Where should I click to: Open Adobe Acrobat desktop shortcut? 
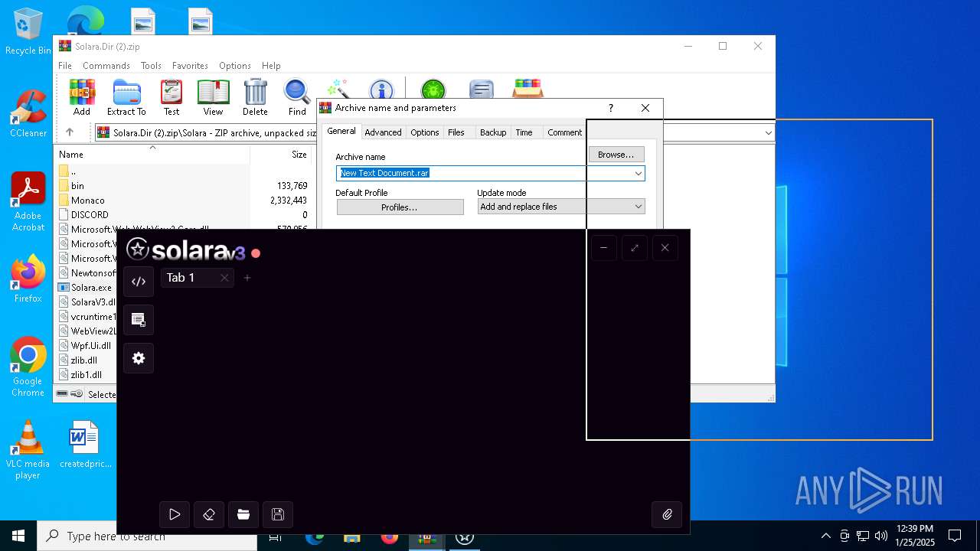tap(28, 202)
